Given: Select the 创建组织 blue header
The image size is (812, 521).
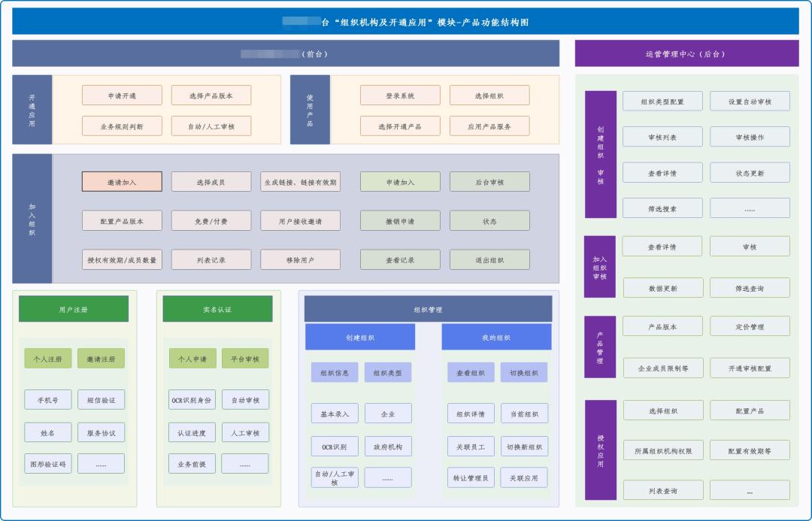Looking at the screenshot, I should pyautogui.click(x=360, y=337).
